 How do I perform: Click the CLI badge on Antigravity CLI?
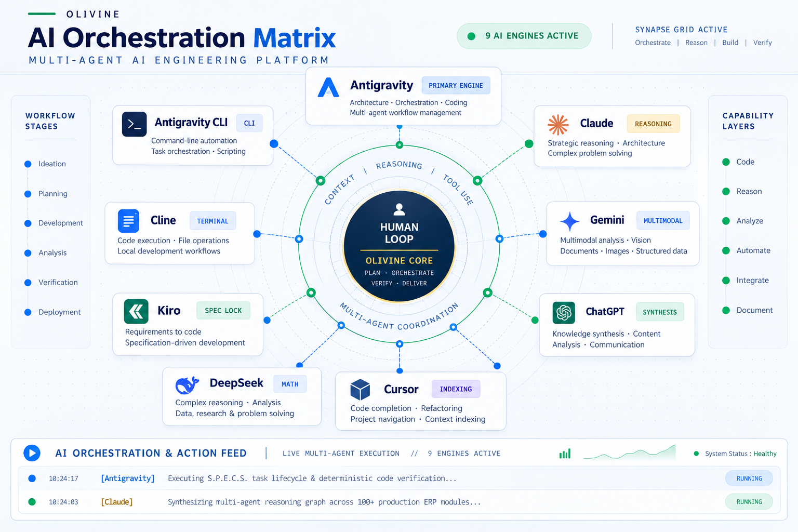tap(249, 123)
